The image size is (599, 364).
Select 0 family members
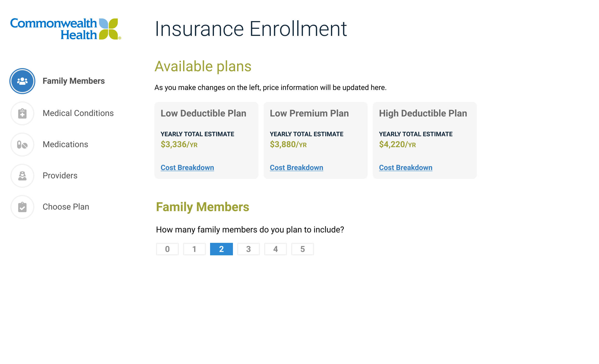click(x=167, y=249)
